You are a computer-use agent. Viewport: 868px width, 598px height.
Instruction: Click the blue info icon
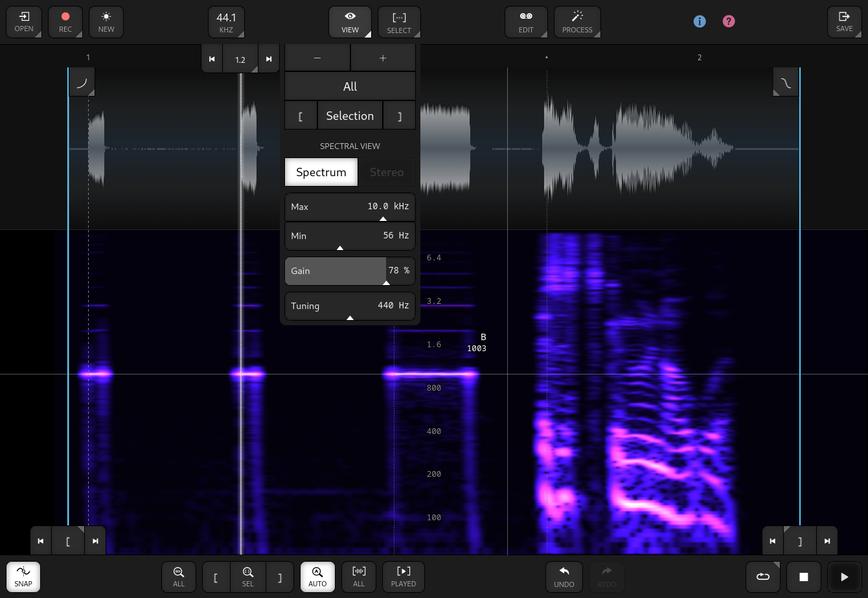[x=700, y=21]
